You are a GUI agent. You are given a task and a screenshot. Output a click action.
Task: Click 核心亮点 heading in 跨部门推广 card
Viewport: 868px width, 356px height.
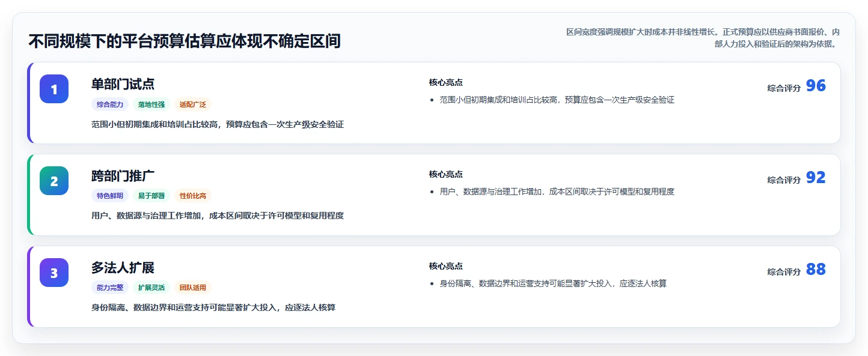click(x=445, y=175)
